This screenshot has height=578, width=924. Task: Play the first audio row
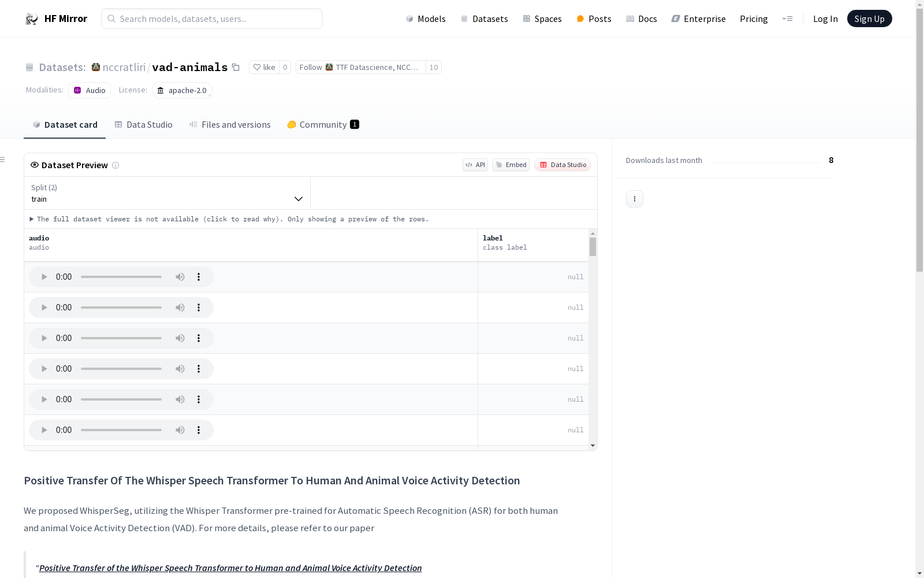[x=44, y=277]
